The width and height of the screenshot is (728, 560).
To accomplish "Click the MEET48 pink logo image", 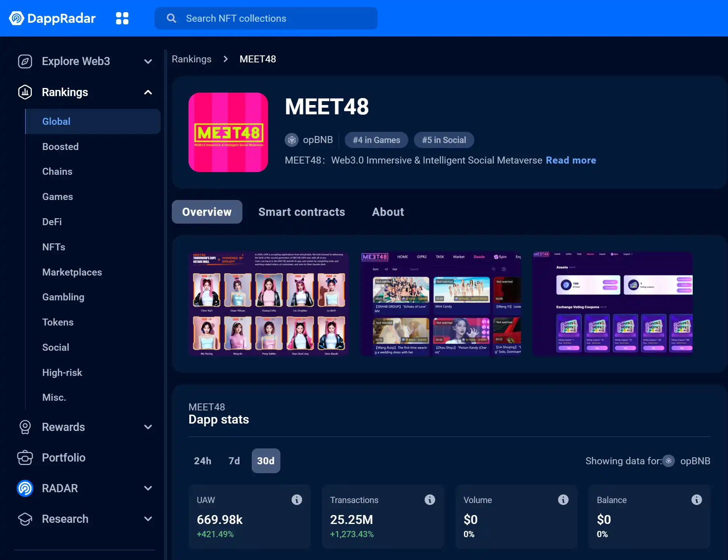I will (x=228, y=132).
